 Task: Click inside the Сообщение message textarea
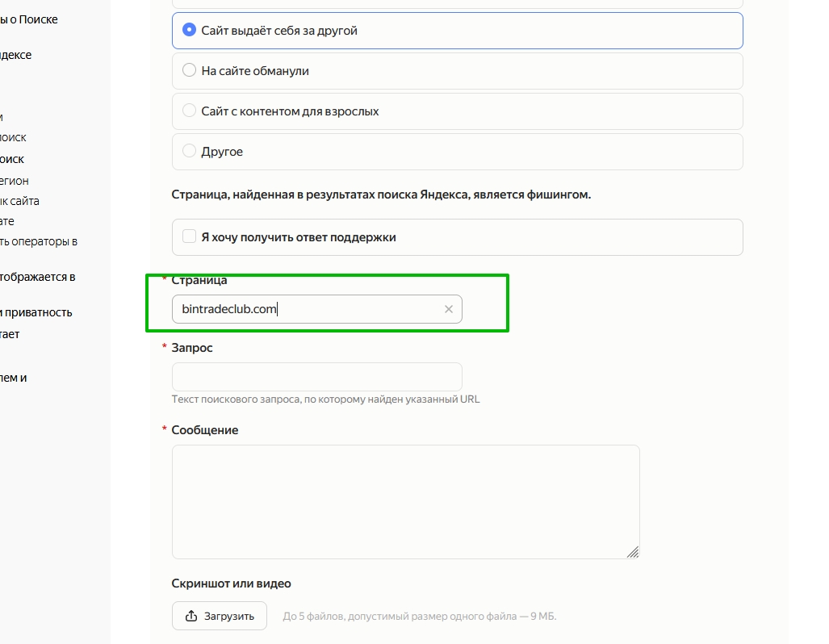(405, 501)
